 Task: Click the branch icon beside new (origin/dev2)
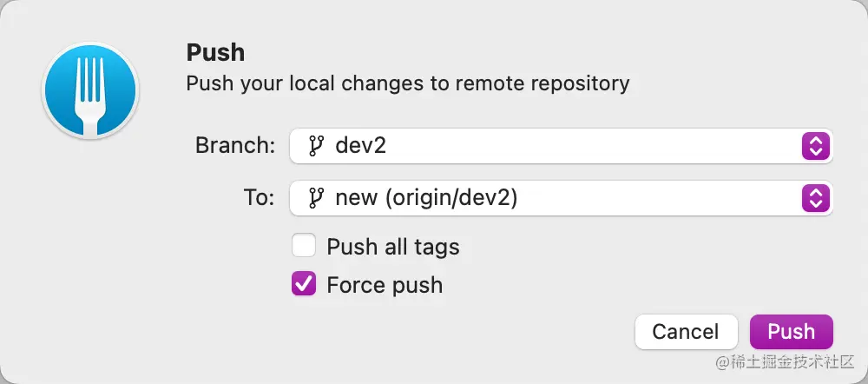[316, 198]
